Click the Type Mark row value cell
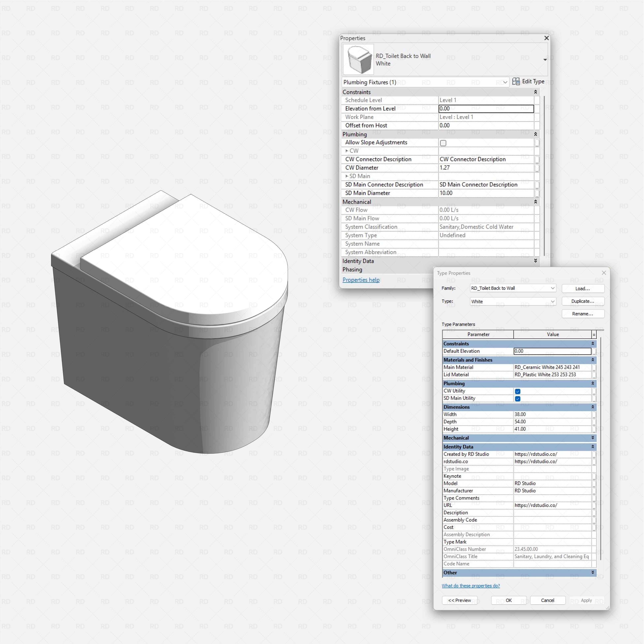 click(552, 542)
